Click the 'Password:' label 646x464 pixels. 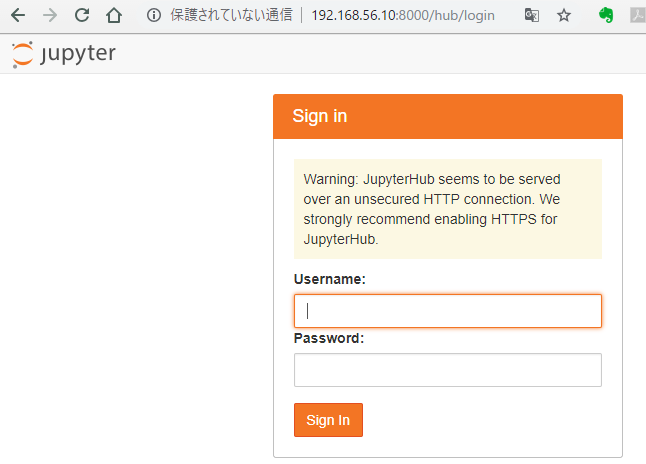[x=329, y=338]
